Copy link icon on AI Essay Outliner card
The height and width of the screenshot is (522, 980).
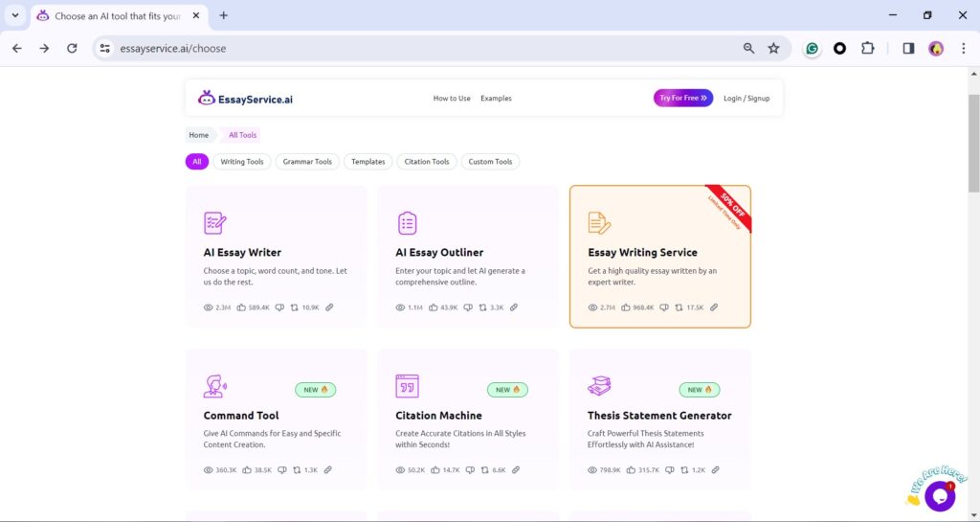coord(514,307)
